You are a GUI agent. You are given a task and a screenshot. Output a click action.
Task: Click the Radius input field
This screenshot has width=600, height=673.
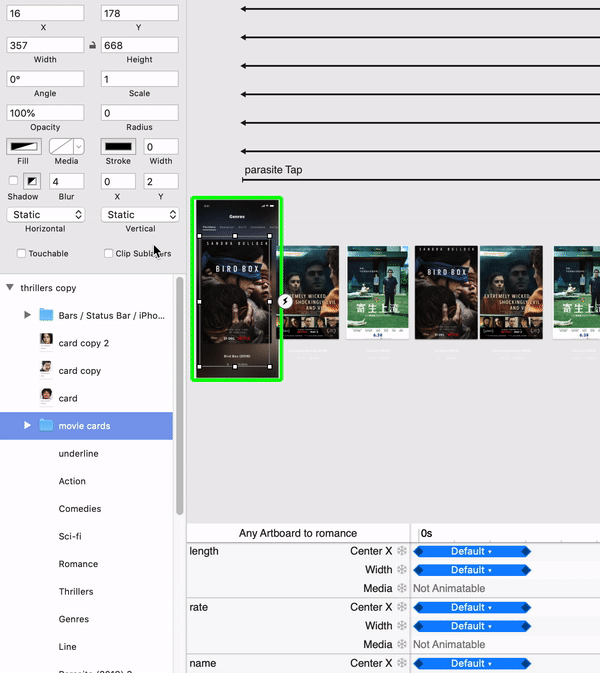point(139,113)
